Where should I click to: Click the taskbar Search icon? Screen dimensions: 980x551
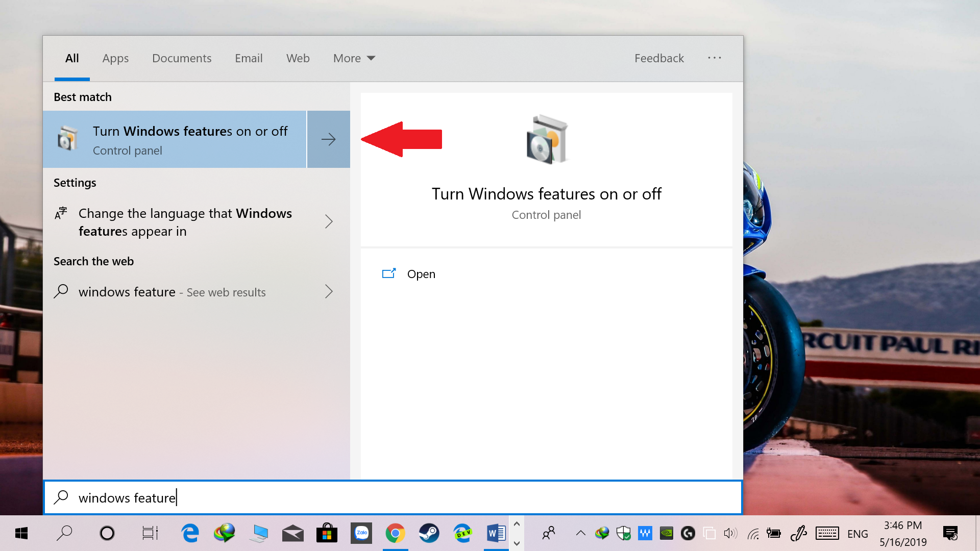(x=64, y=533)
